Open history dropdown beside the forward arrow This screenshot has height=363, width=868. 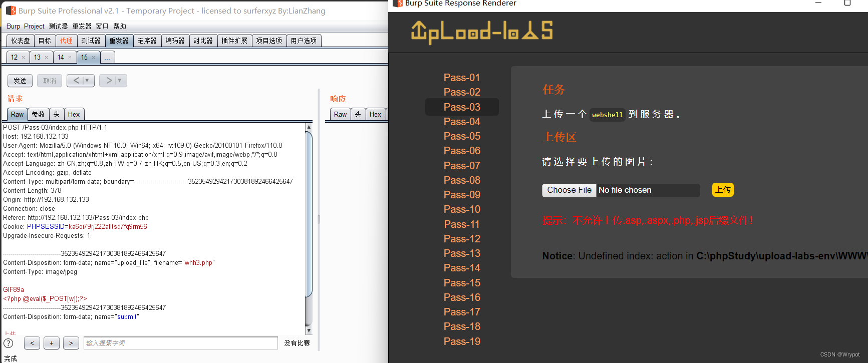tap(120, 81)
